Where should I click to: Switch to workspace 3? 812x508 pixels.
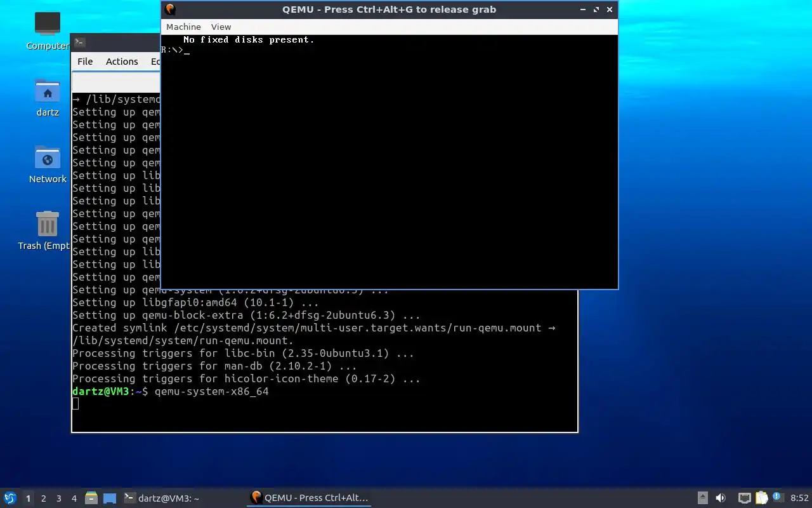point(59,498)
